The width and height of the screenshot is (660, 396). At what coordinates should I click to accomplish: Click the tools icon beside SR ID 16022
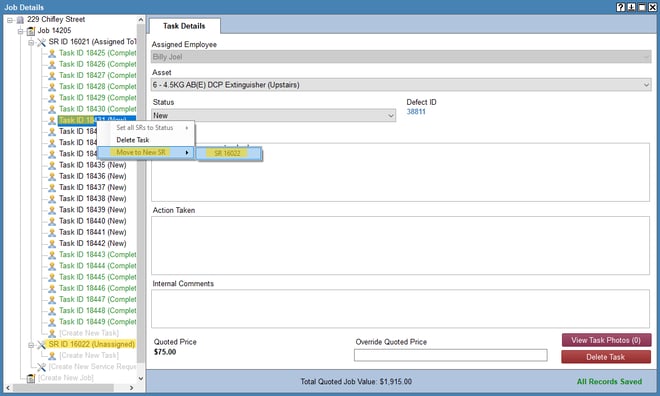click(41, 345)
